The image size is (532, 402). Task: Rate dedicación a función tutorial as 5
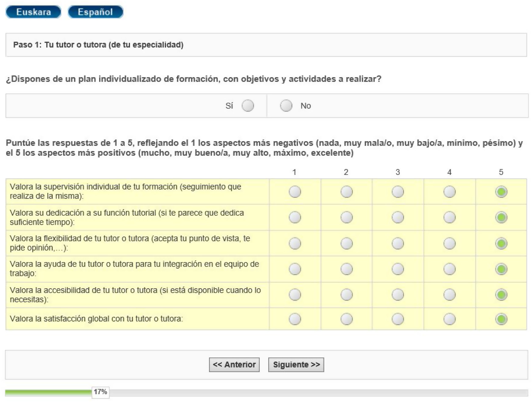pyautogui.click(x=501, y=217)
